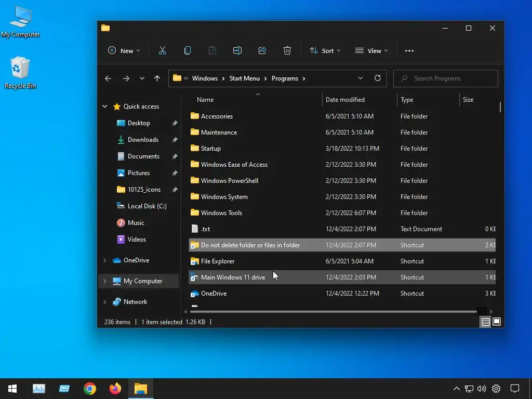Go forward with the right arrow
This screenshot has height=399, width=532.
(126, 78)
